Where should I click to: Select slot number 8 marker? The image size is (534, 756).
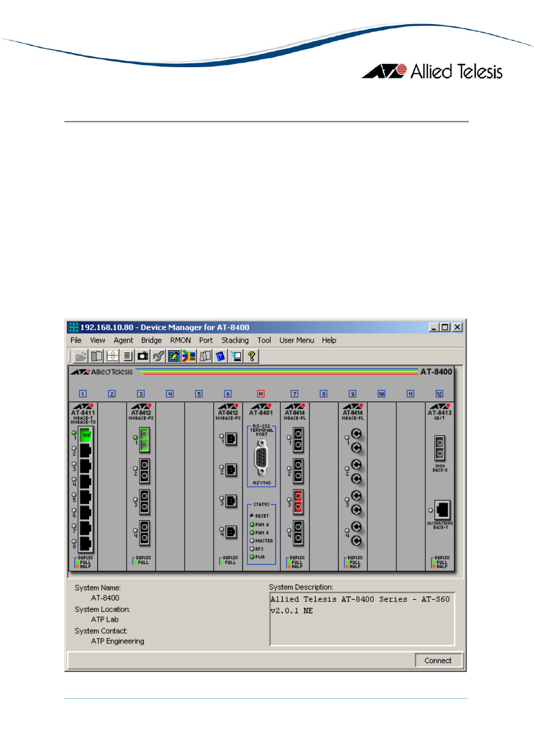click(324, 394)
